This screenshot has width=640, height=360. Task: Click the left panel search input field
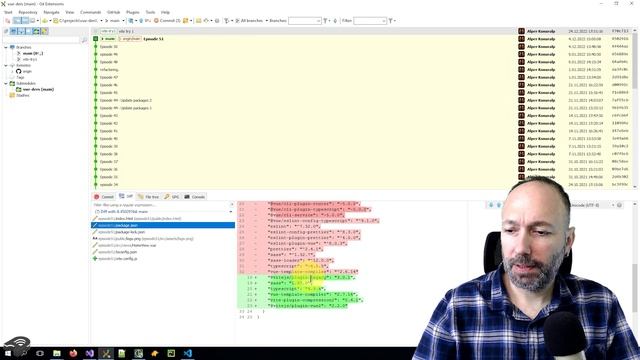click(x=41, y=40)
